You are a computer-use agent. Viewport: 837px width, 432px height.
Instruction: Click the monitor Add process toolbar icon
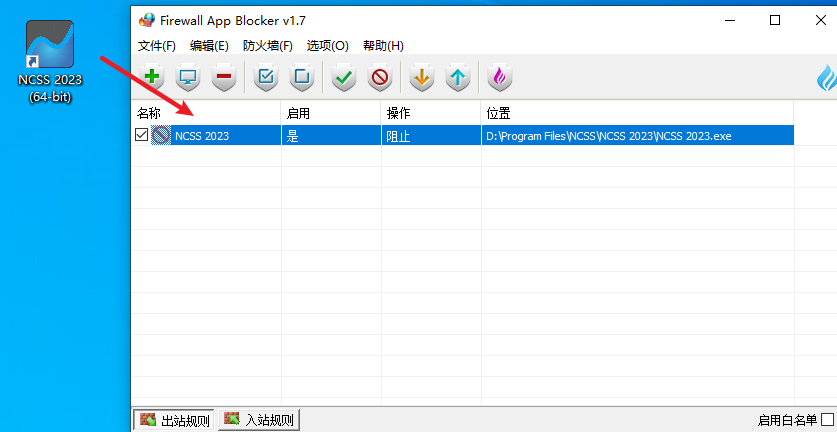coord(187,77)
